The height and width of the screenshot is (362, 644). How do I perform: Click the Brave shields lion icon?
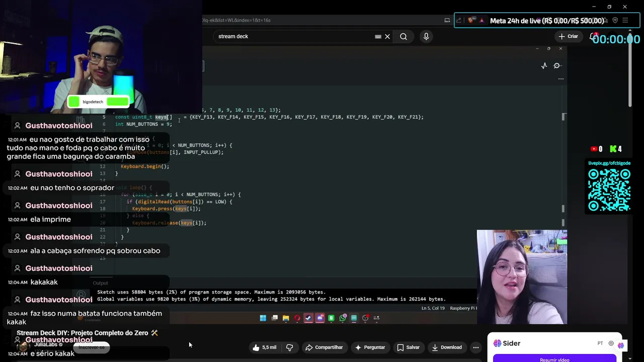click(471, 20)
